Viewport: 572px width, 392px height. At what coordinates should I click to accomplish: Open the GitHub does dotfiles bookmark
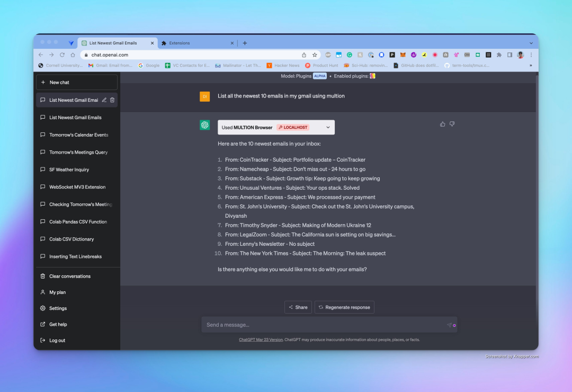click(416, 65)
